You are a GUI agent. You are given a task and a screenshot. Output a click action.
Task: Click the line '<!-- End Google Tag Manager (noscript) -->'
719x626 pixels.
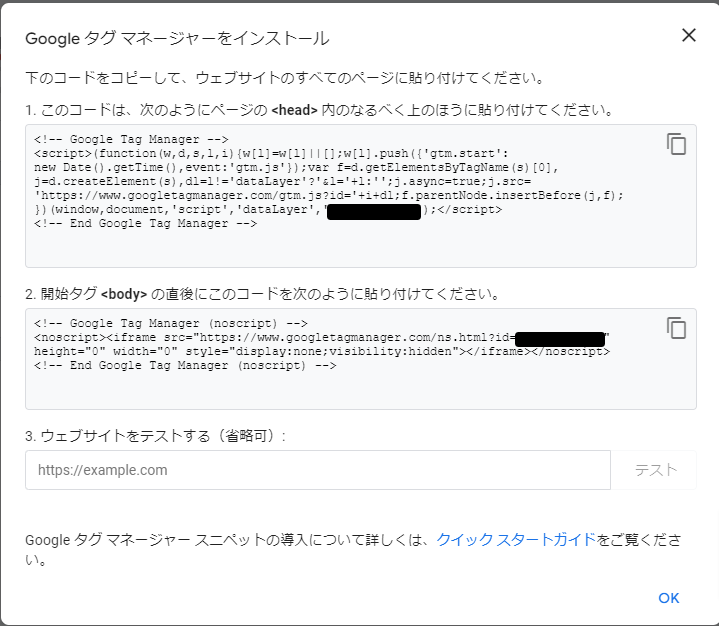[185, 366]
